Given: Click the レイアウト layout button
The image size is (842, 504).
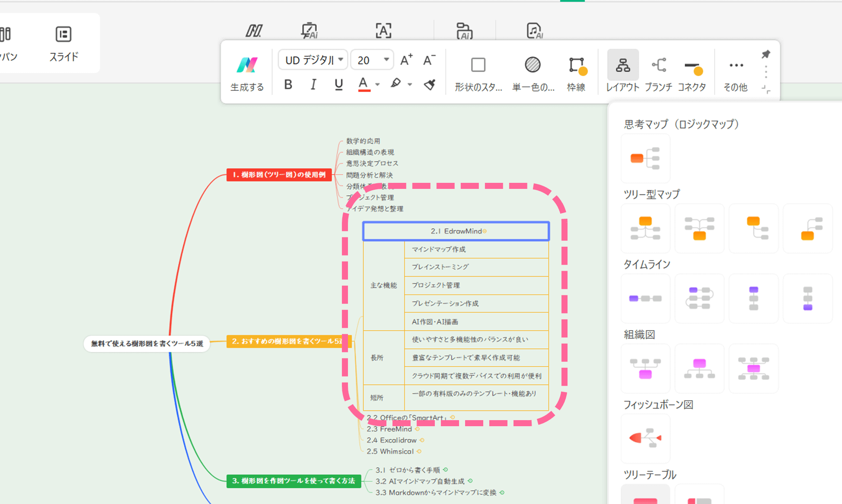Looking at the screenshot, I should point(622,71).
